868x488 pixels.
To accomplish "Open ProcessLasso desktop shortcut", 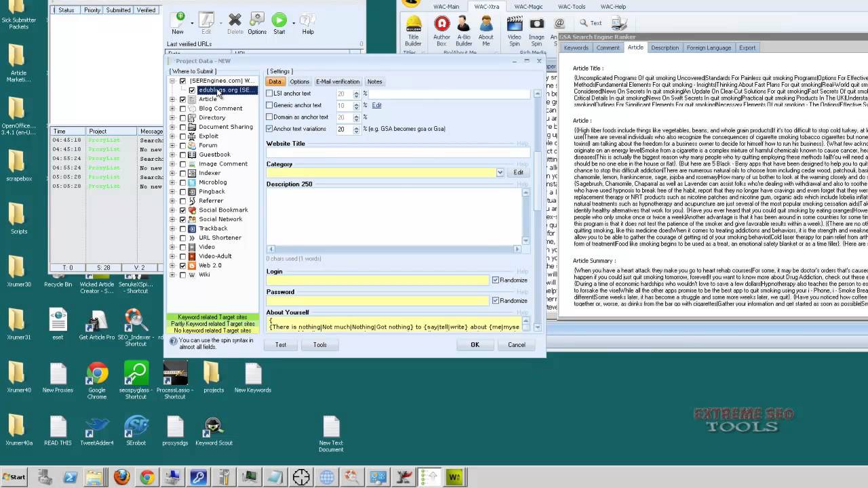I will point(174,380).
